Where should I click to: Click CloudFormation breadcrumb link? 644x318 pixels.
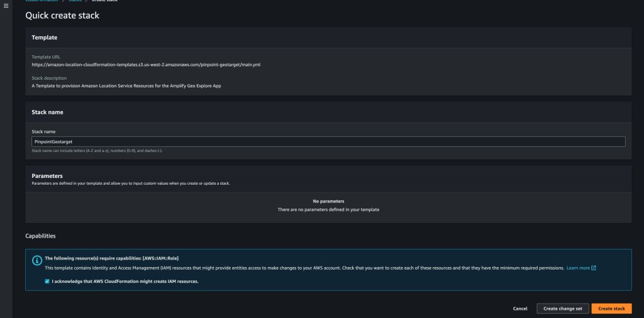(x=42, y=1)
